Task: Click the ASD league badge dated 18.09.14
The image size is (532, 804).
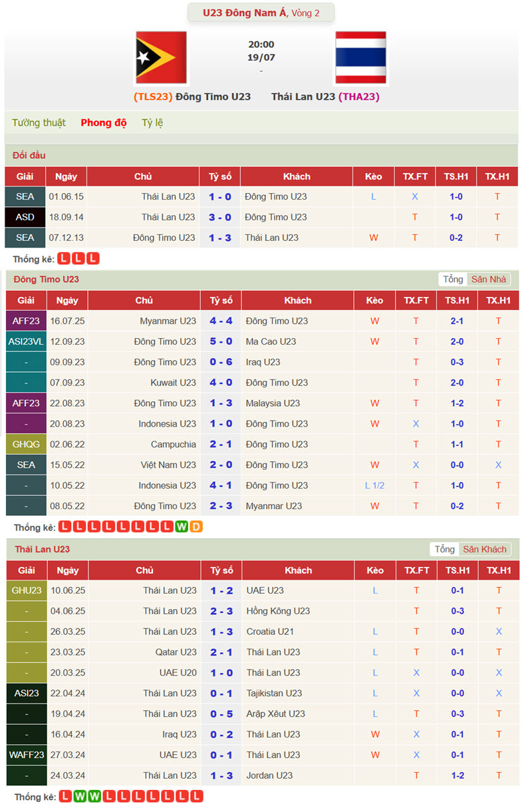Action: pos(25,217)
